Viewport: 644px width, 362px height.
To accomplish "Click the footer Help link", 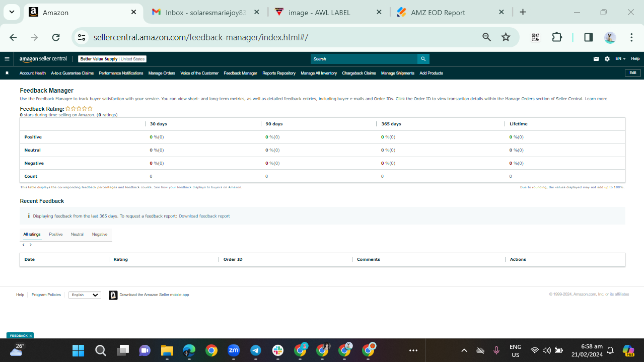I will pos(20,295).
